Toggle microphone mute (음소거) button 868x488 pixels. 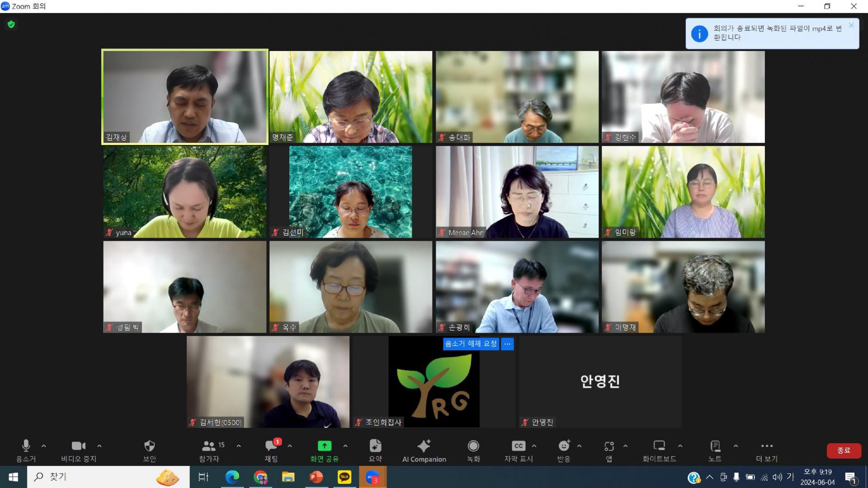click(x=26, y=446)
